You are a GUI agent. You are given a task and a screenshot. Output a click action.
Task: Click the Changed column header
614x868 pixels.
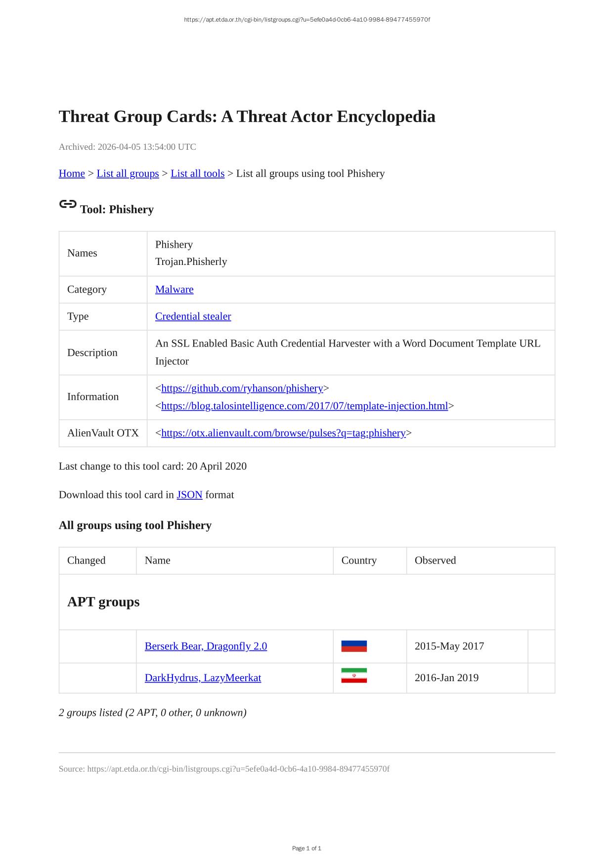[x=87, y=561]
